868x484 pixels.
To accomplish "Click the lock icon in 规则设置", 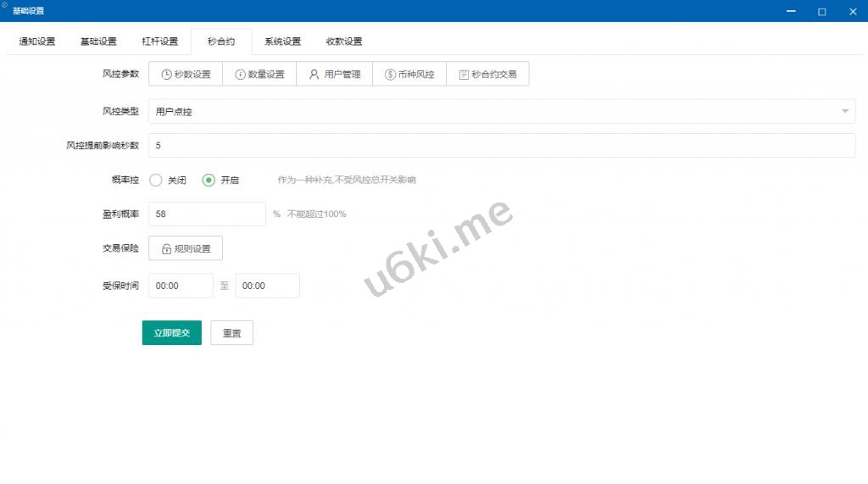I will [x=167, y=248].
